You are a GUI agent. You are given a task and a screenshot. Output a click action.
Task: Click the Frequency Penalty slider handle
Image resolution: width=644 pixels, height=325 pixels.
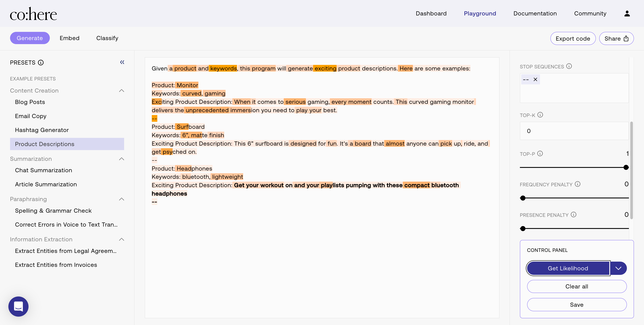click(523, 198)
